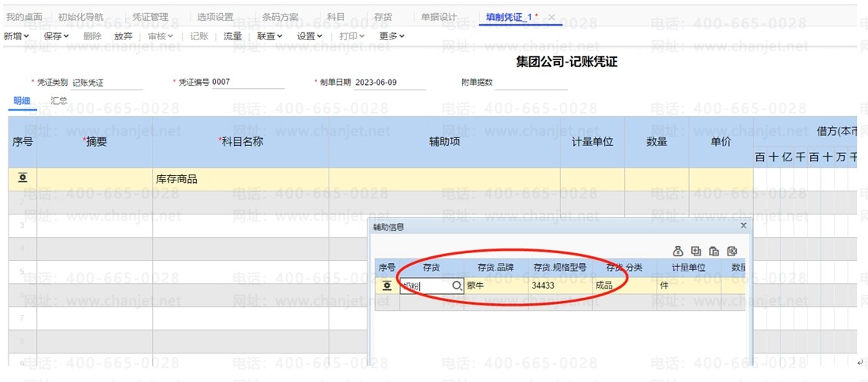868x382 pixels.
Task: Click the 辅助项 column header
Action: tap(444, 142)
